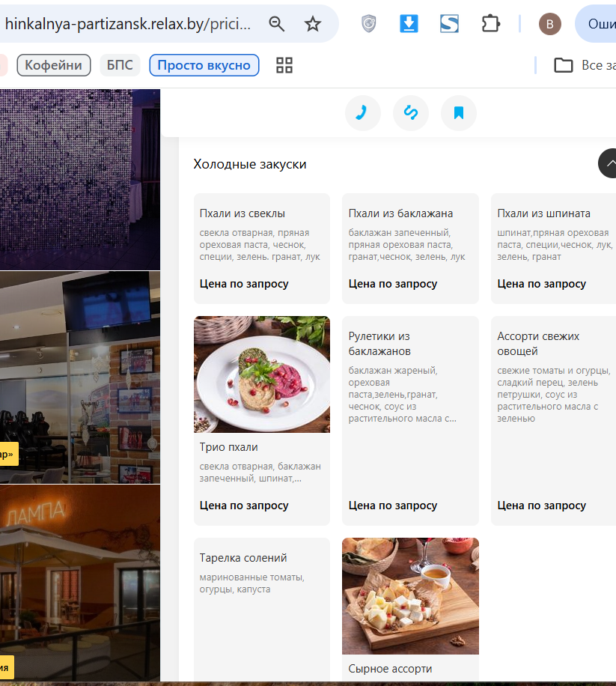Click price text under Пхали из свеклы

(x=244, y=284)
